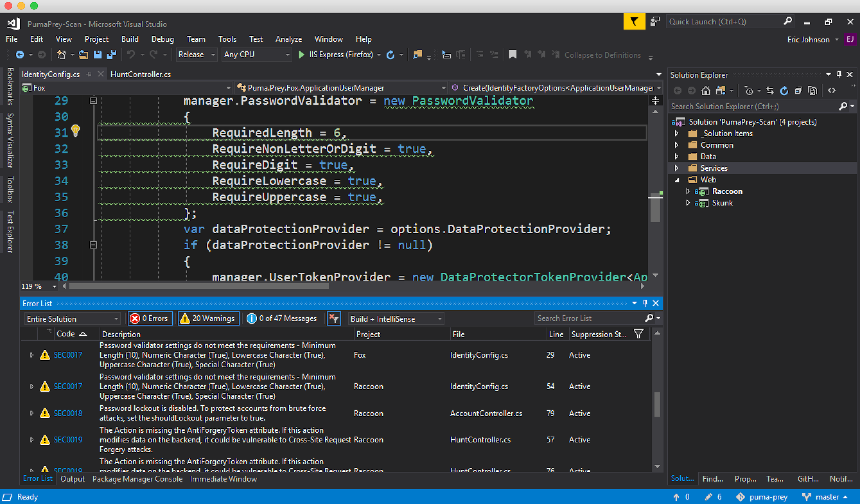Click the Open File folder icon
The height and width of the screenshot is (504, 860).
[83, 55]
